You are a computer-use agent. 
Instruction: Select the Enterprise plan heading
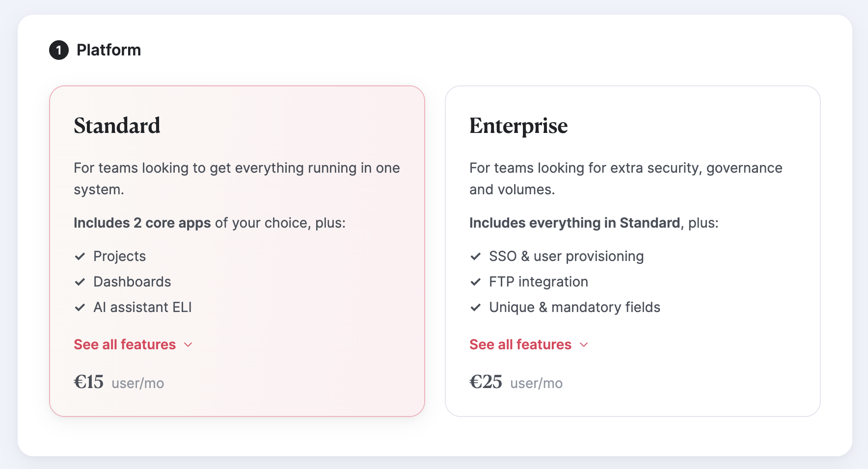(x=518, y=127)
